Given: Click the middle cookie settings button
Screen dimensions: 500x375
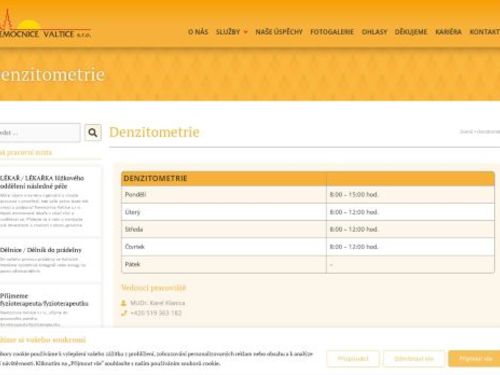Looking at the screenshot, I should 414,359.
